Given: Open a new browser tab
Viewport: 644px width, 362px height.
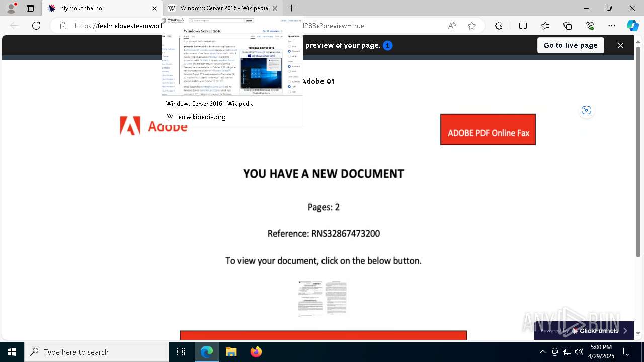Looking at the screenshot, I should 292,8.
